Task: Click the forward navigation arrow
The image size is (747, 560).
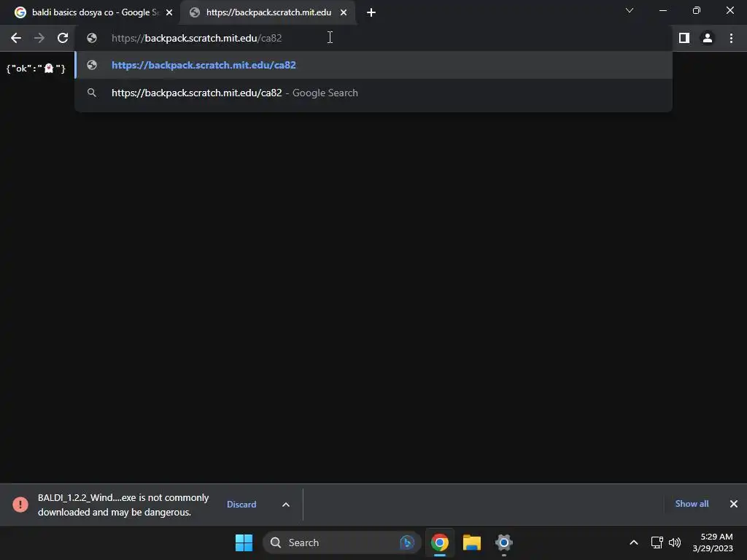Action: [x=39, y=38]
